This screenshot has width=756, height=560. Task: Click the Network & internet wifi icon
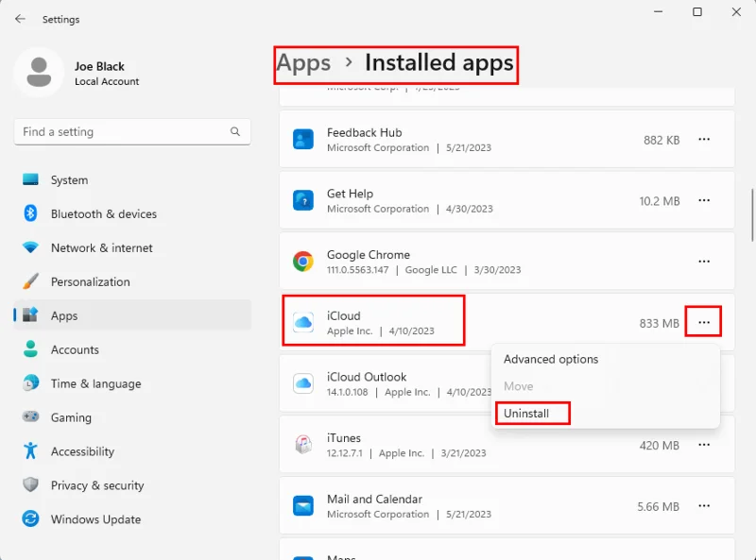point(30,247)
